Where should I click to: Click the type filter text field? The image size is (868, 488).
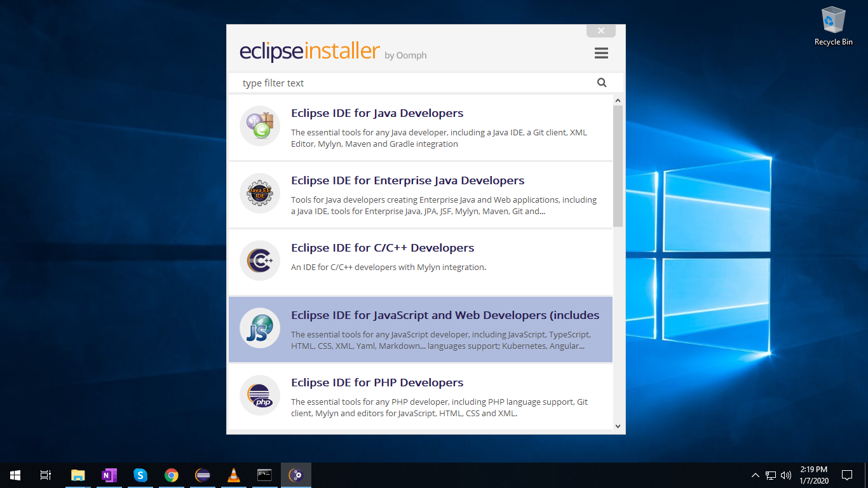click(381, 83)
